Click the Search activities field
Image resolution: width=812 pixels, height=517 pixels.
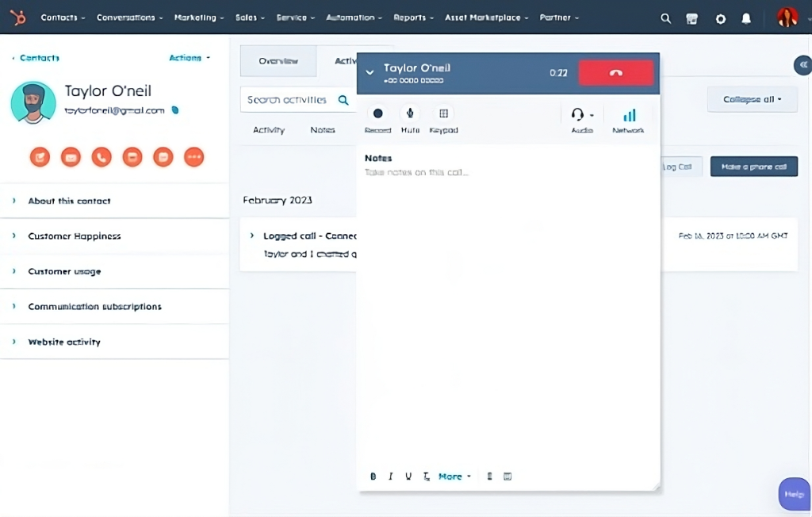(x=287, y=100)
